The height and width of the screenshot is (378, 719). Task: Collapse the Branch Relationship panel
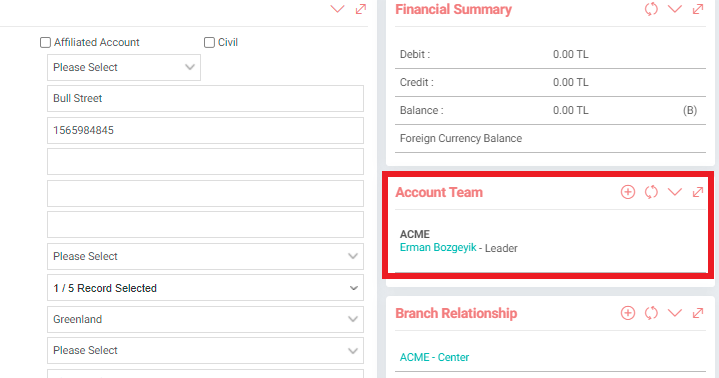[675, 313]
